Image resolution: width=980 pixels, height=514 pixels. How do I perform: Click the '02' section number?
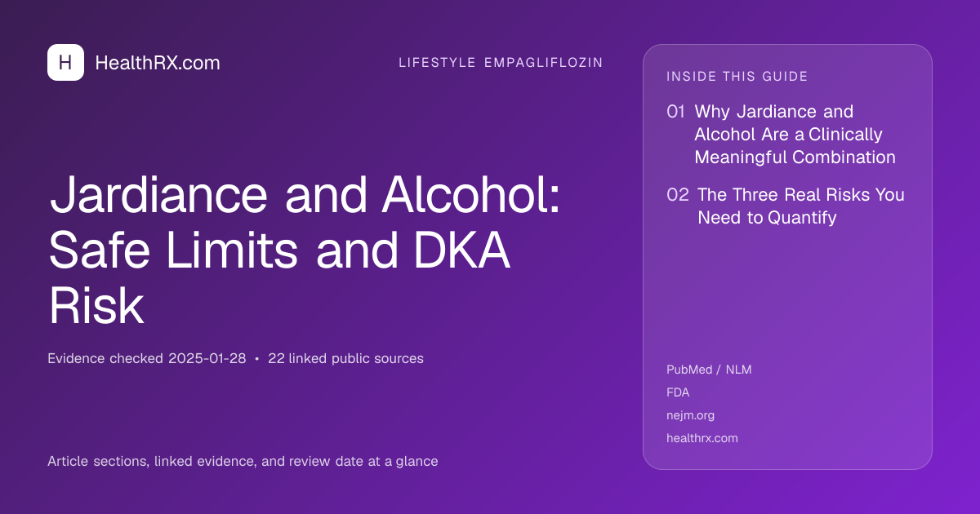(x=678, y=195)
